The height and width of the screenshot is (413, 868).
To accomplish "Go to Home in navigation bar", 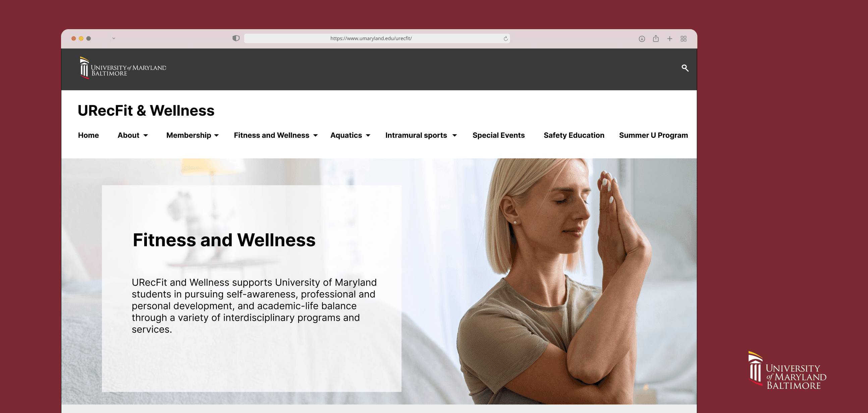I will pyautogui.click(x=88, y=135).
